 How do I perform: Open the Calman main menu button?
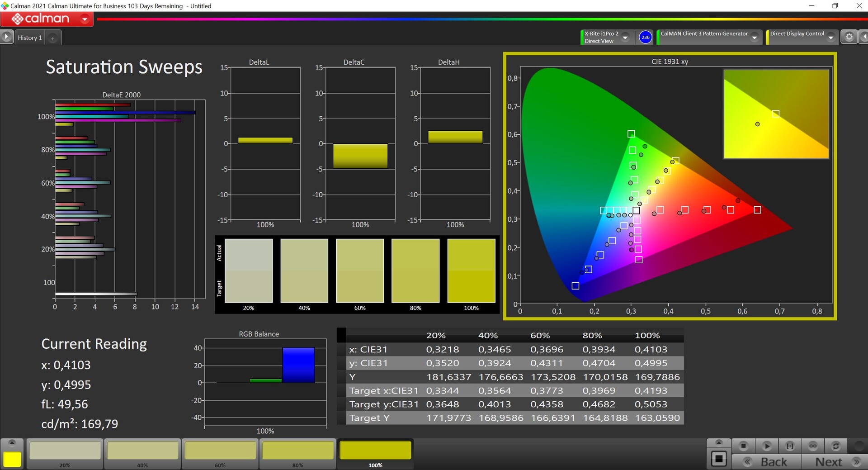coord(47,19)
